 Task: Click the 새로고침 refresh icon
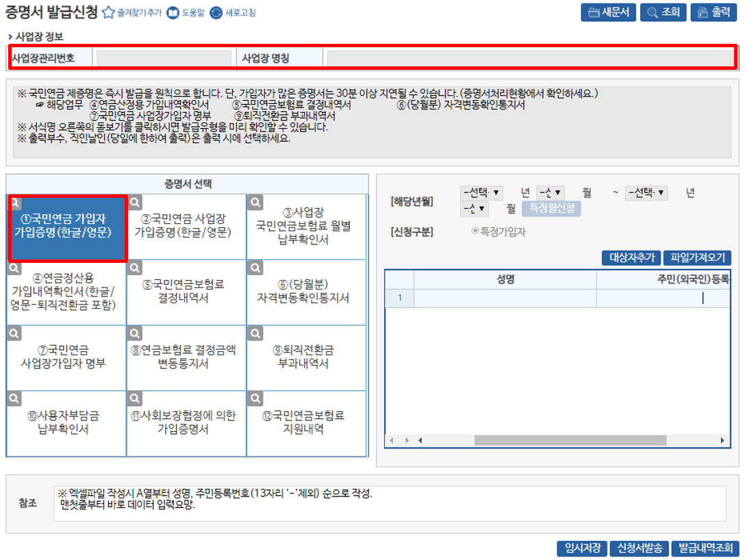click(216, 13)
